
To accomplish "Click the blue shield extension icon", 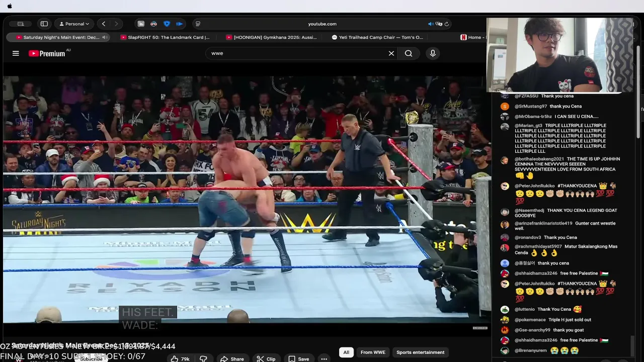I will click(167, 24).
